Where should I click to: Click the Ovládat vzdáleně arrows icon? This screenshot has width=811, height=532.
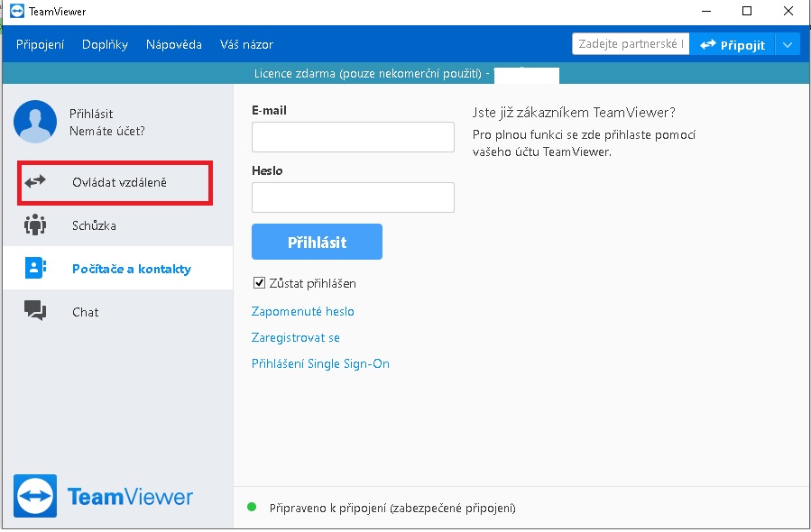pyautogui.click(x=35, y=182)
